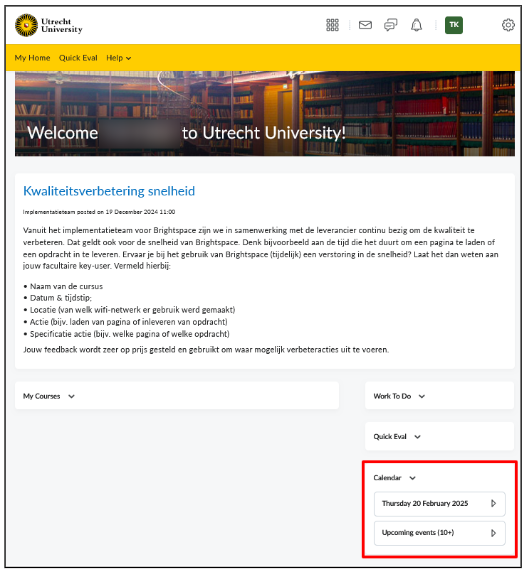This screenshot has width=523, height=571.
Task: Click the Utrecht University logo
Action: click(48, 25)
